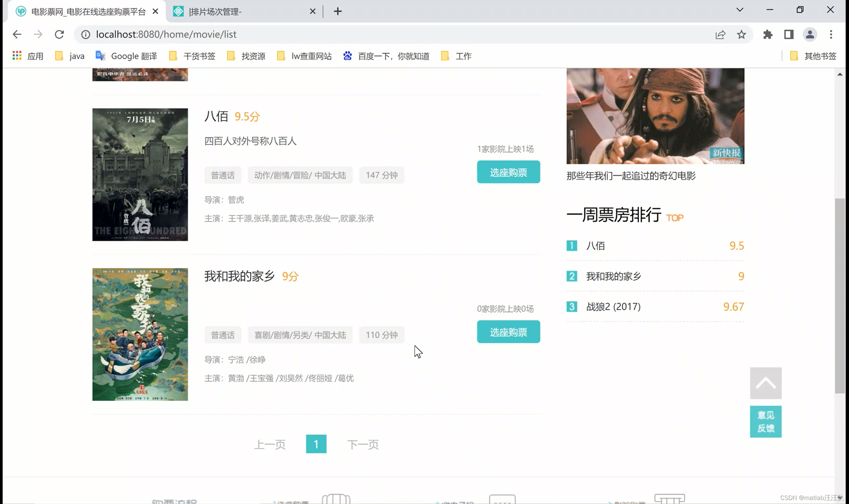This screenshot has width=849, height=504.
Task: Bookmark this page with star icon
Action: [741, 34]
